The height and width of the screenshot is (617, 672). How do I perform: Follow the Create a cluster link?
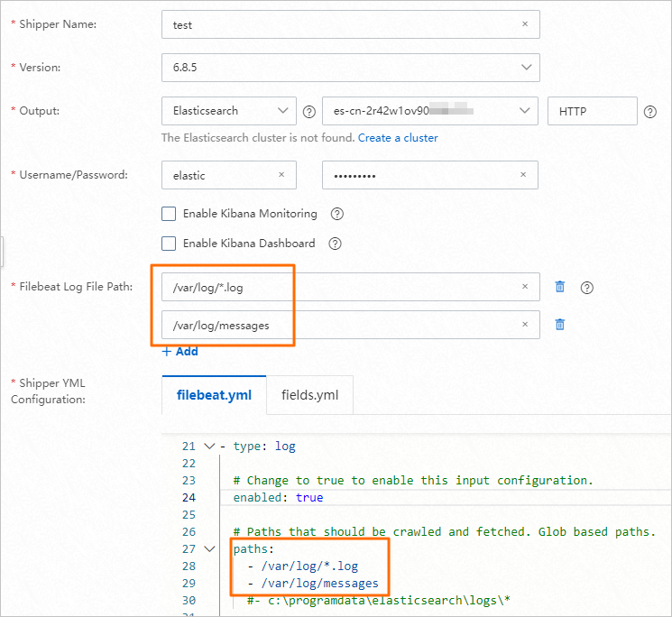coord(398,138)
